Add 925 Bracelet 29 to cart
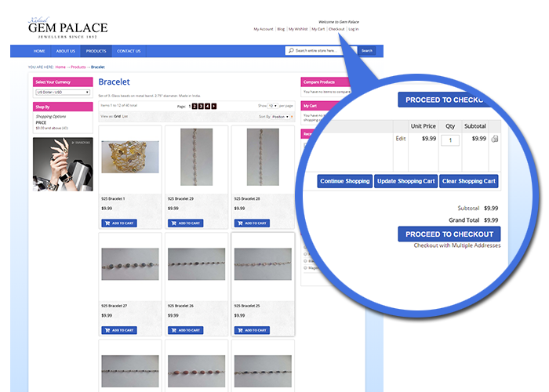 [x=186, y=223]
